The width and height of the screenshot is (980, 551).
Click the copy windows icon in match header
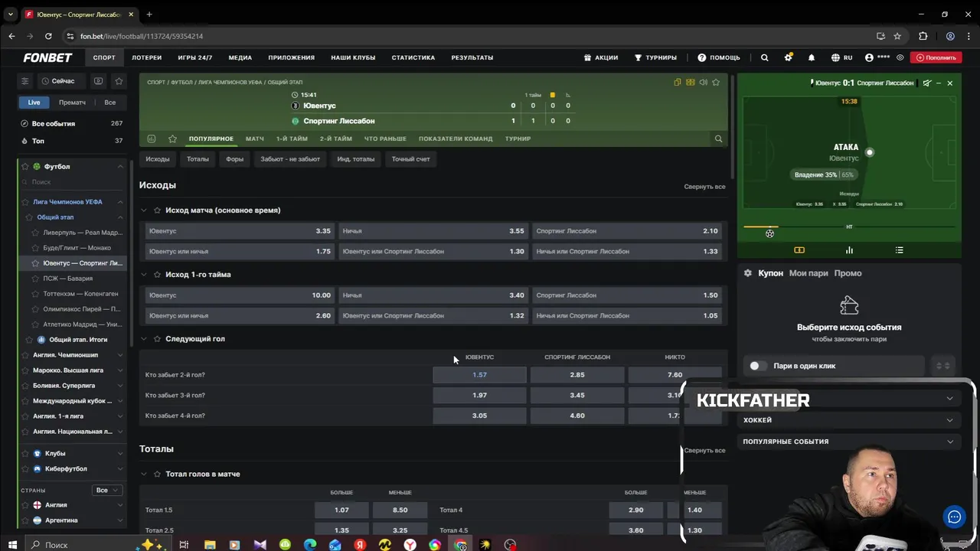678,82
